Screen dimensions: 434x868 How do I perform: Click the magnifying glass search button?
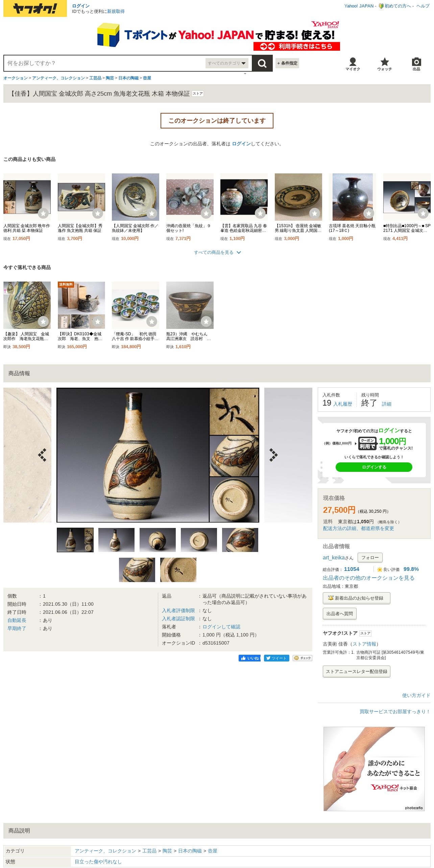[262, 63]
